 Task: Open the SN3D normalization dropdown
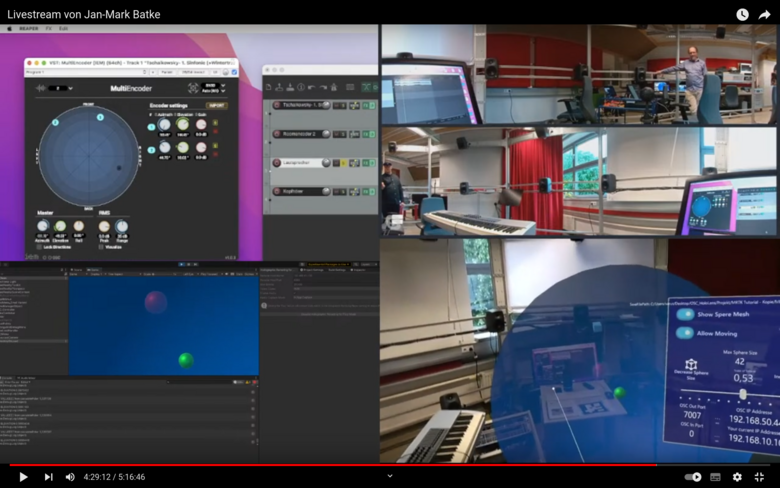[x=214, y=86]
